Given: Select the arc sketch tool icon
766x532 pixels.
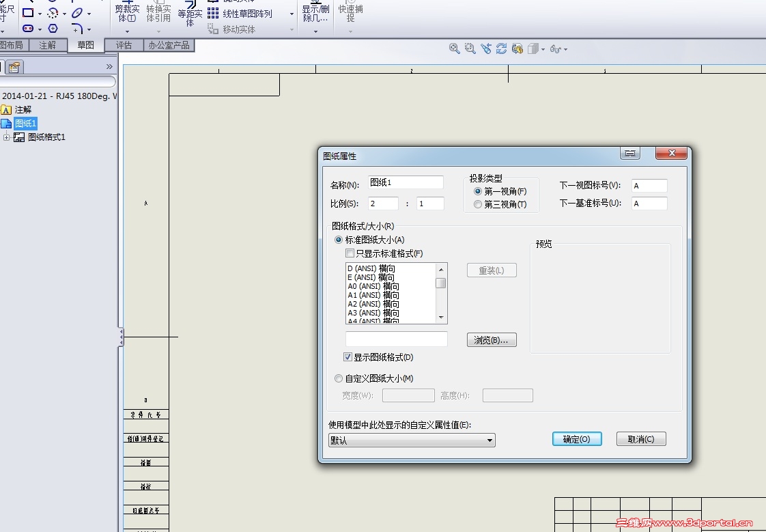Looking at the screenshot, I should [x=53, y=13].
